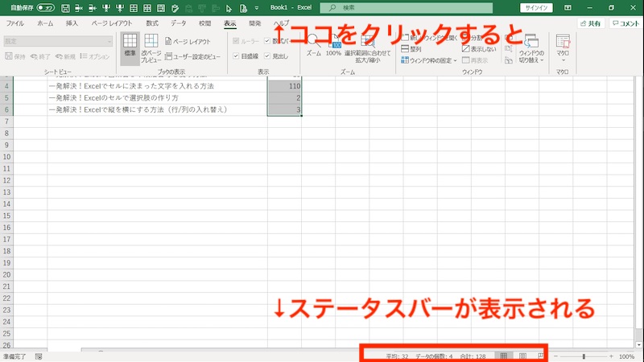Click the 共有 (Share) button
Image resolution: width=644 pixels, height=362 pixels.
[589, 23]
